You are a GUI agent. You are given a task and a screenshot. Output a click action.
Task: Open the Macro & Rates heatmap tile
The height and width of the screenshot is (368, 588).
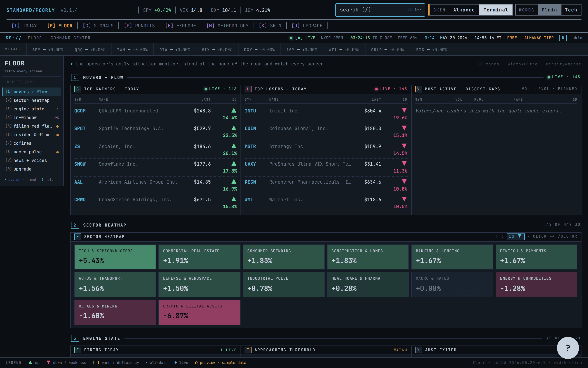(x=452, y=285)
